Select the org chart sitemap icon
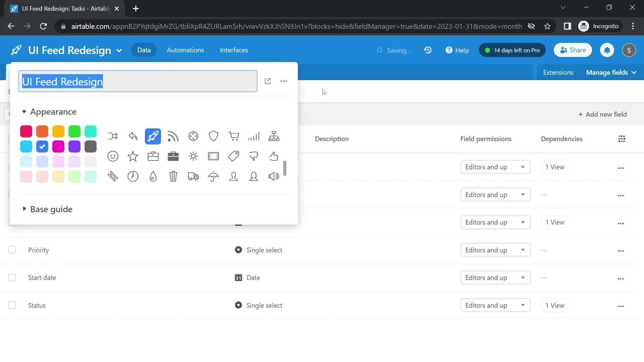The image size is (644, 362). (274, 136)
